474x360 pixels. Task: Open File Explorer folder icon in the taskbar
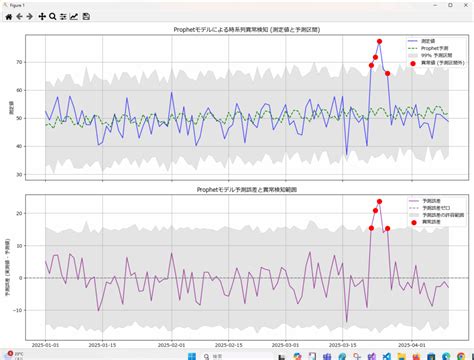(401, 357)
